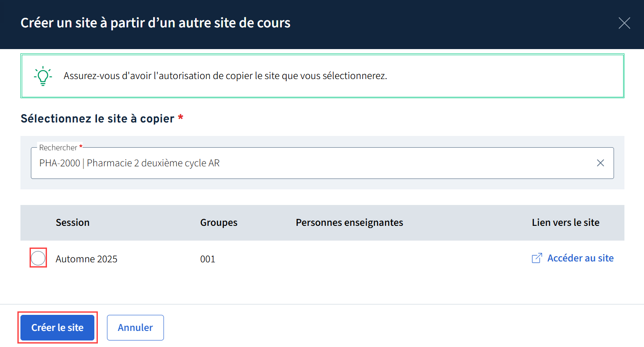Click the Personnes enseignantes column header
This screenshot has width=644, height=347.
349,223
